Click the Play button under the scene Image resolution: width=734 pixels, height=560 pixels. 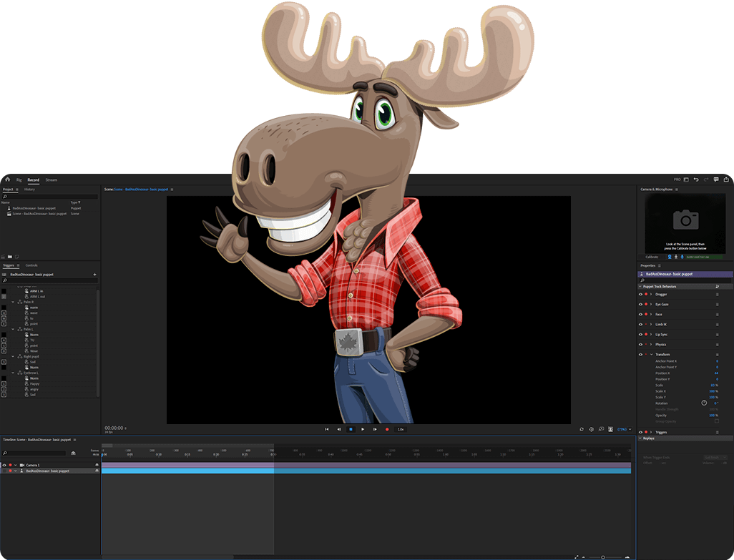click(363, 429)
